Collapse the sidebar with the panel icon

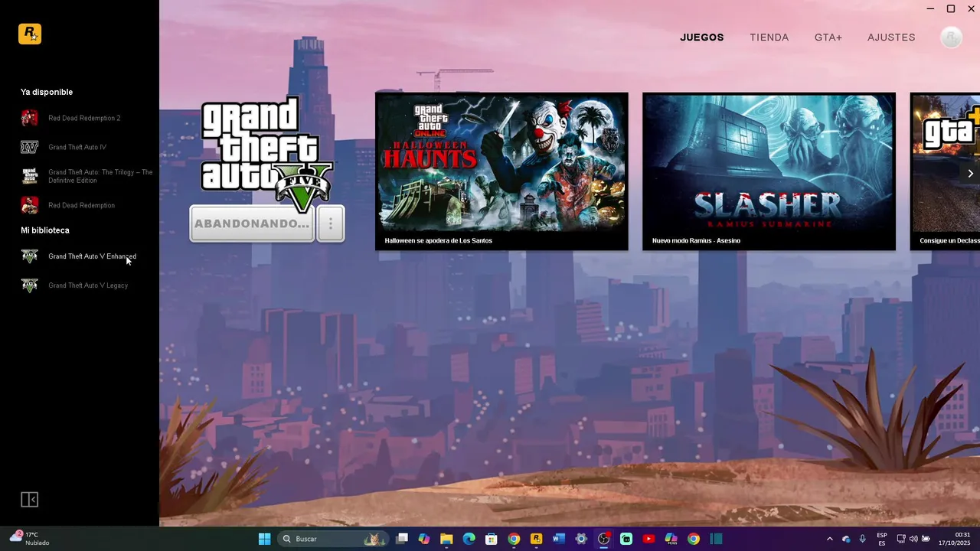29,500
